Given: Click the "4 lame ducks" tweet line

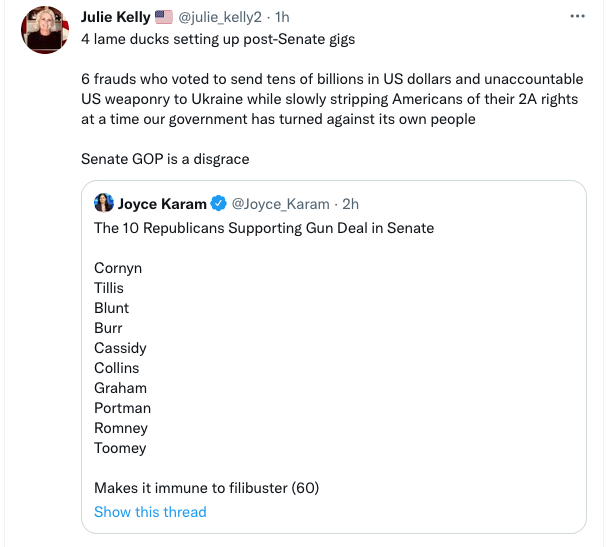Looking at the screenshot, I should 218,39.
